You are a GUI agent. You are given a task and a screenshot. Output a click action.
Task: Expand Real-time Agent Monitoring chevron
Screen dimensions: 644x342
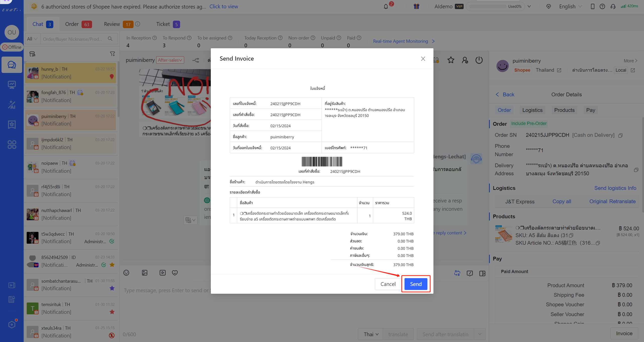433,41
